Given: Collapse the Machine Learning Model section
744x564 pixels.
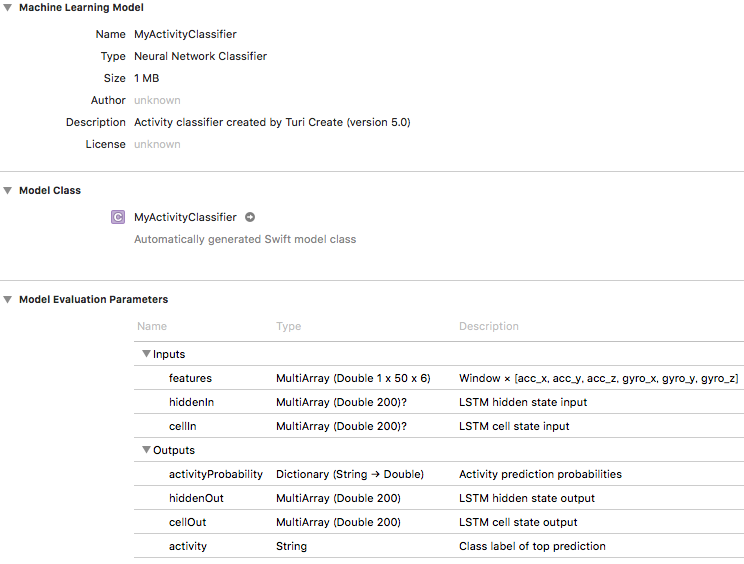Looking at the screenshot, I should (8, 8).
